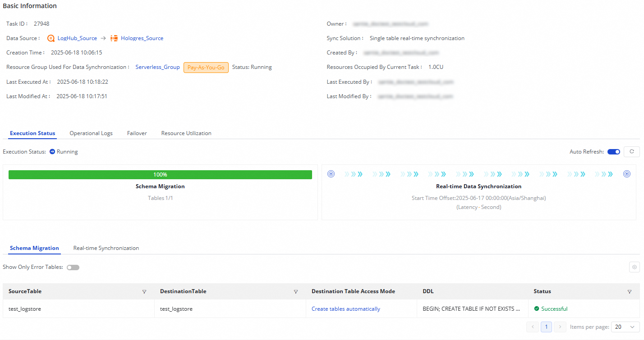Click the Last Executed At value 2025-06-18 10:18:22
The image size is (644, 340).
point(83,82)
